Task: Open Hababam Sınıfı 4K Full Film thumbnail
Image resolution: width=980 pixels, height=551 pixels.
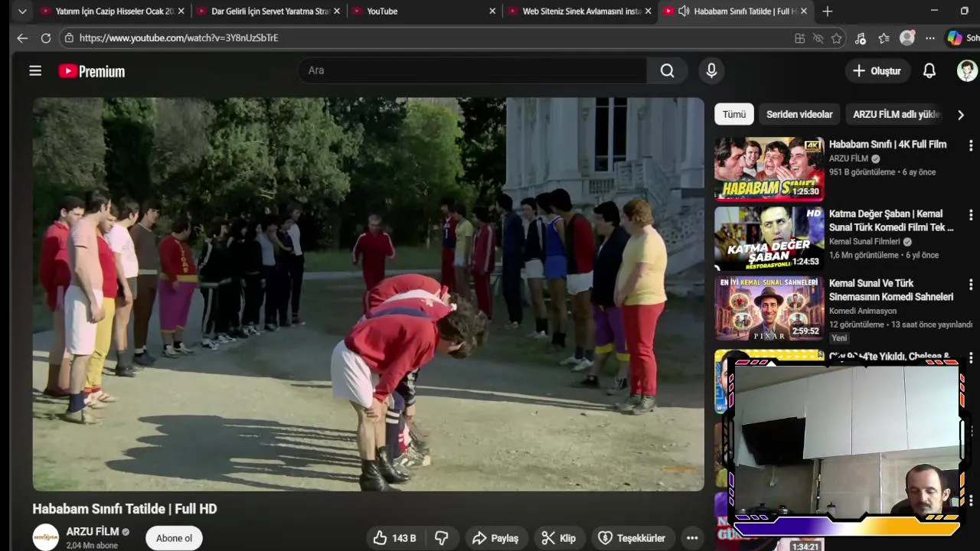Action: (769, 168)
